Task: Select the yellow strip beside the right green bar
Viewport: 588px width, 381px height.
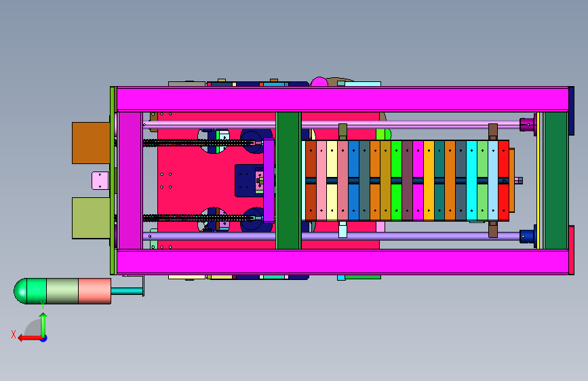Action: click(x=538, y=180)
